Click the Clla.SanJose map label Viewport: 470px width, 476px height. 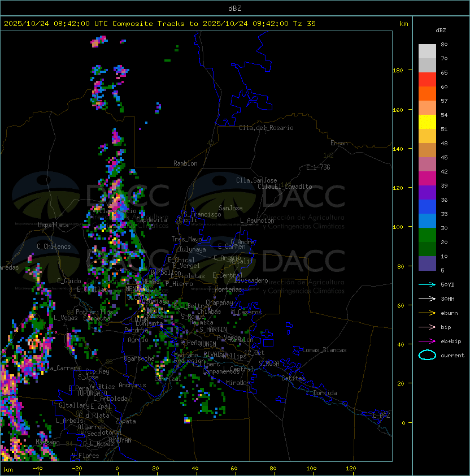pyautogui.click(x=256, y=180)
